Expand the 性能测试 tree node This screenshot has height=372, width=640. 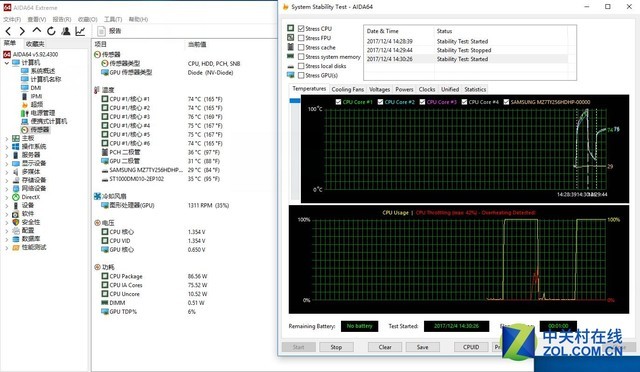click(x=7, y=247)
